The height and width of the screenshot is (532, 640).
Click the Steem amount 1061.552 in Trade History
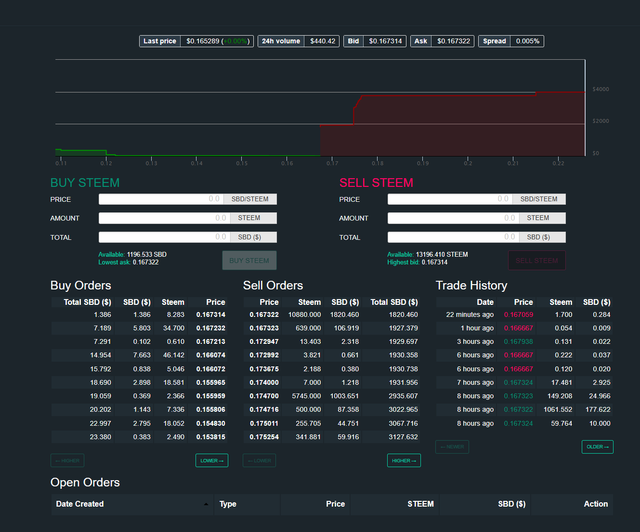(x=558, y=410)
